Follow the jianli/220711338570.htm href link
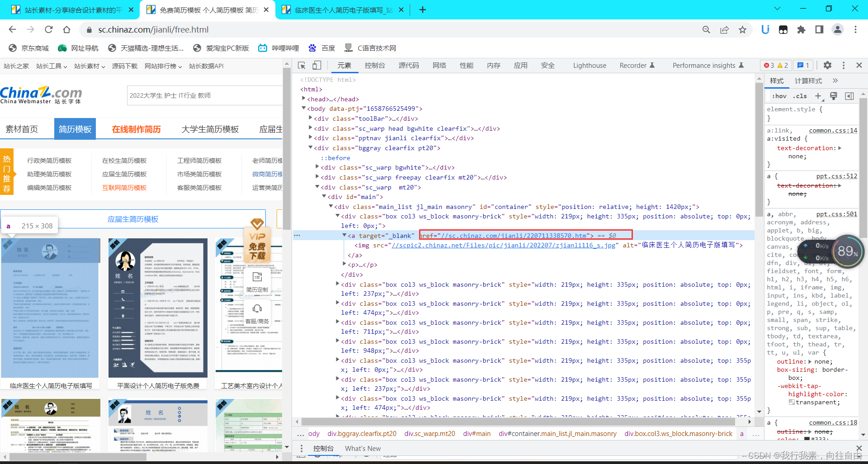Screen dimensions: 868x464 tap(514, 236)
